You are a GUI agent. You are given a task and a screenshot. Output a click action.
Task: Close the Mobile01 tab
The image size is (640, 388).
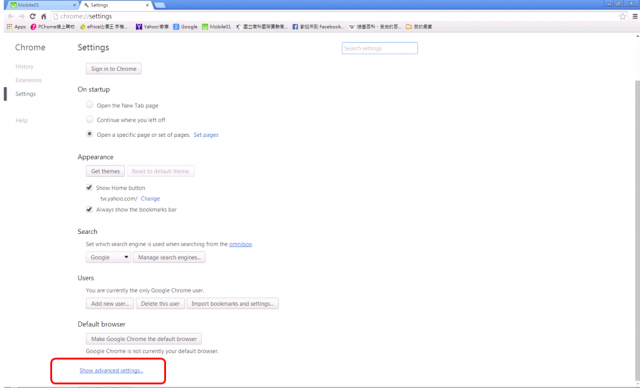click(x=74, y=5)
